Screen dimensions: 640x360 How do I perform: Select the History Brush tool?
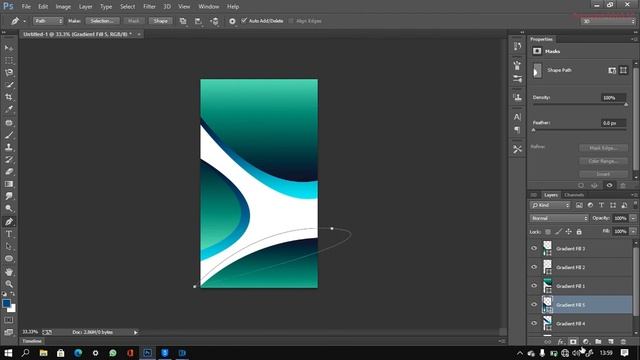click(9, 160)
